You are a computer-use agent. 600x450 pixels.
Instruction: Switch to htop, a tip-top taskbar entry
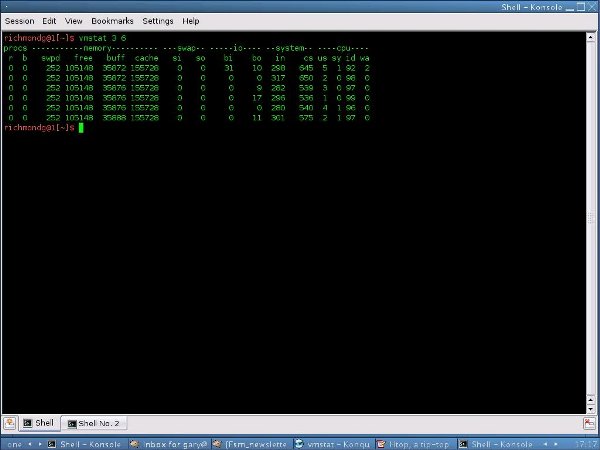413,443
